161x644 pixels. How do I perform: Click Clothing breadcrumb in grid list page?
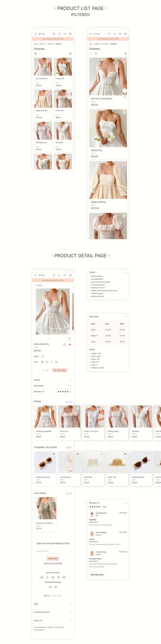[x=50, y=44]
